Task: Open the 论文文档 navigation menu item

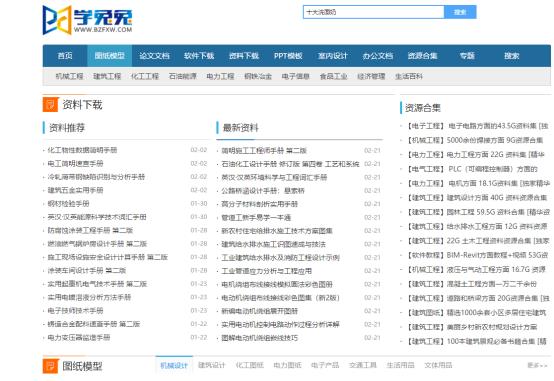Action: [154, 55]
